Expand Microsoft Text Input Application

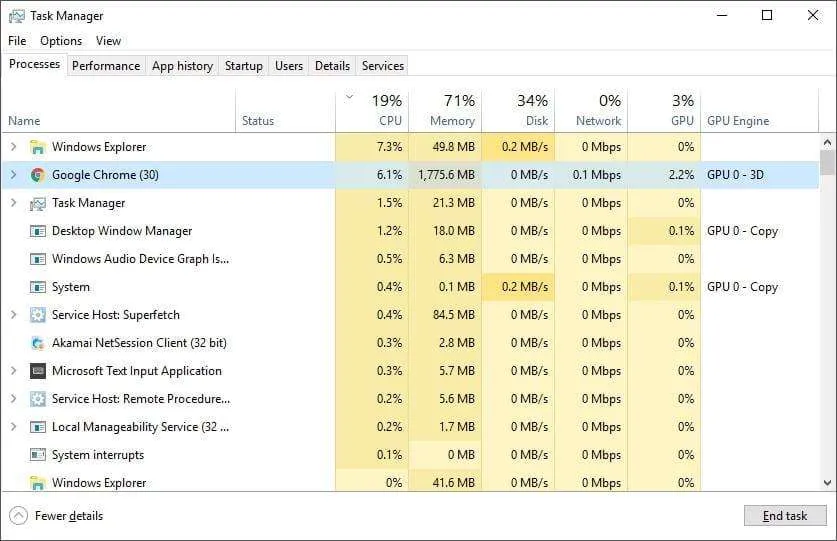click(x=14, y=371)
